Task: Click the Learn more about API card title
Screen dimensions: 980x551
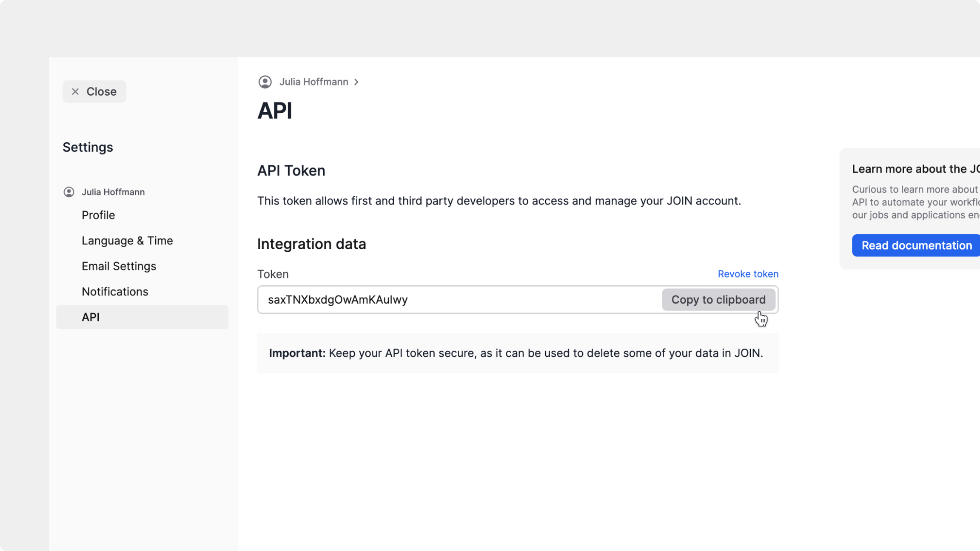Action: [x=915, y=169]
